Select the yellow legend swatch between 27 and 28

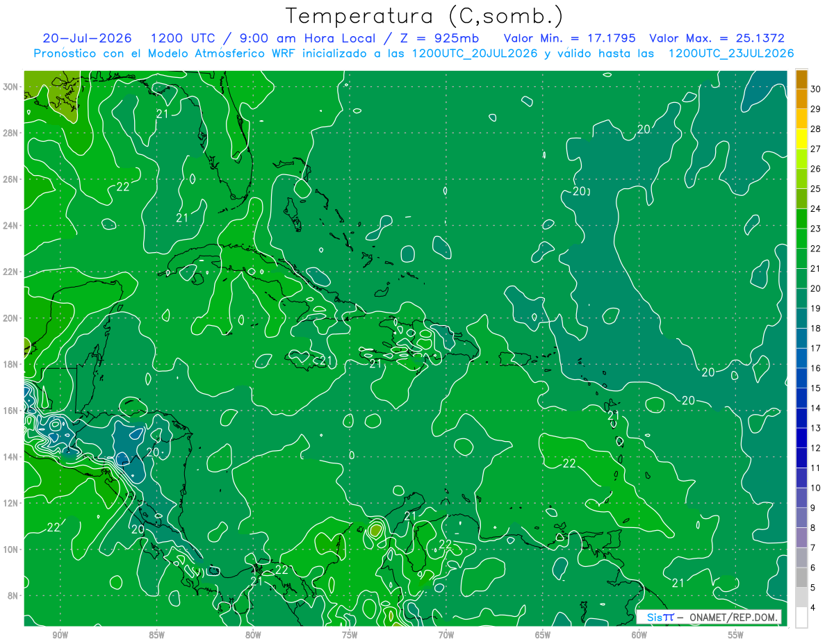801,139
